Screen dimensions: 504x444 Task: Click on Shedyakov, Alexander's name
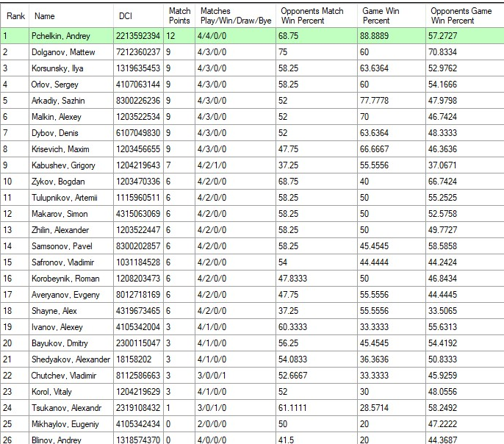(71, 359)
